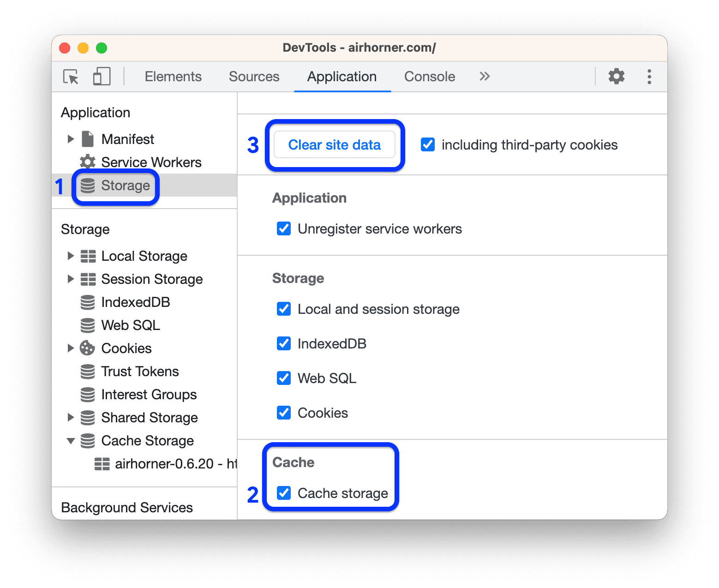Click the Trust Tokens storage icon
The width and height of the screenshot is (719, 588).
[x=87, y=371]
